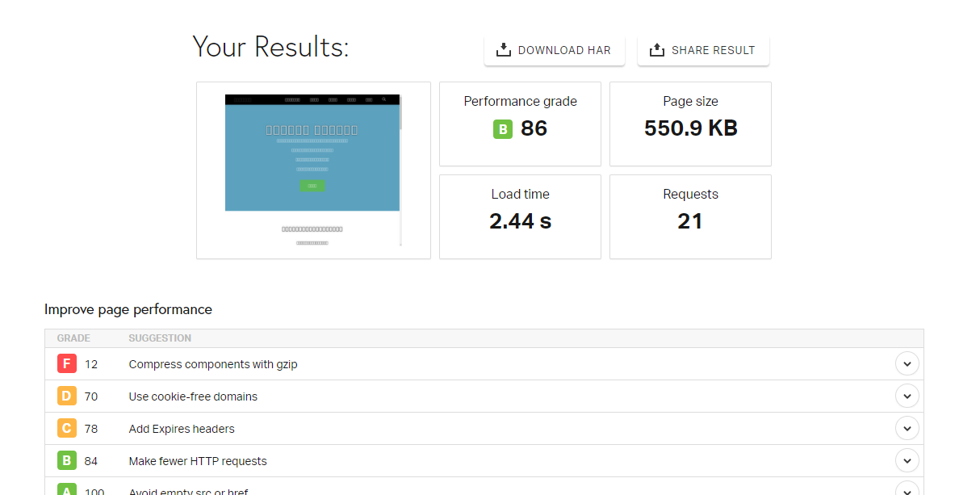Click the red F grade badge
The image size is (980, 495).
coord(67,364)
